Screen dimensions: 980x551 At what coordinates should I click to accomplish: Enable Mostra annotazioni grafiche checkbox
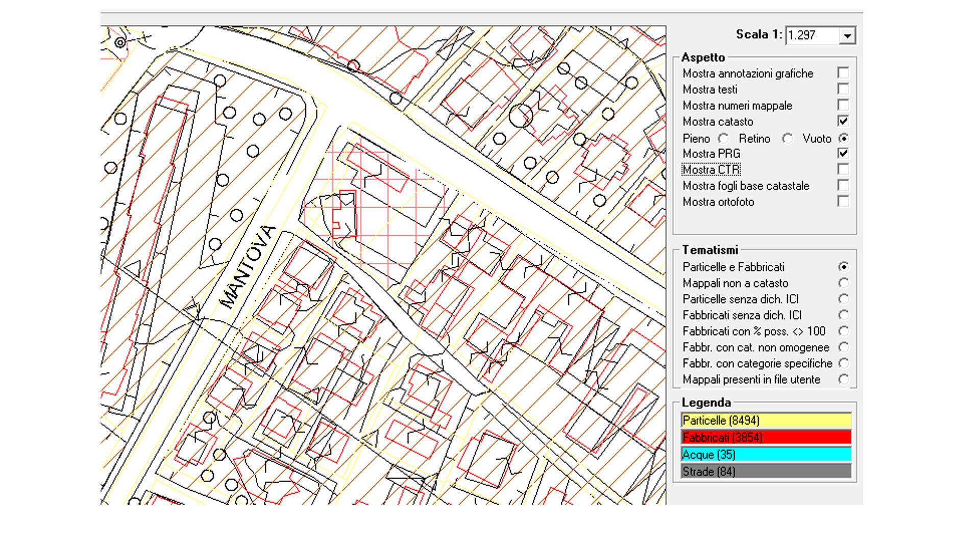(x=843, y=73)
